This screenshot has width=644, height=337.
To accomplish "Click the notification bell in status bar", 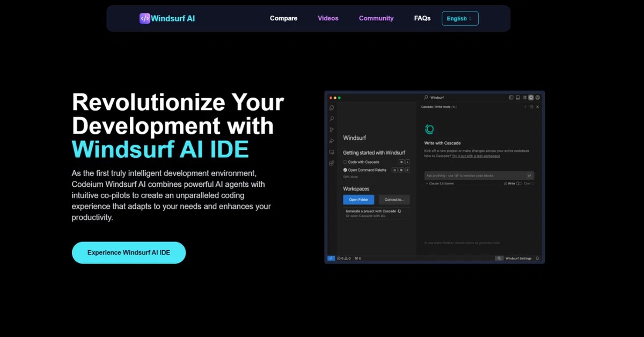I will click(x=537, y=258).
